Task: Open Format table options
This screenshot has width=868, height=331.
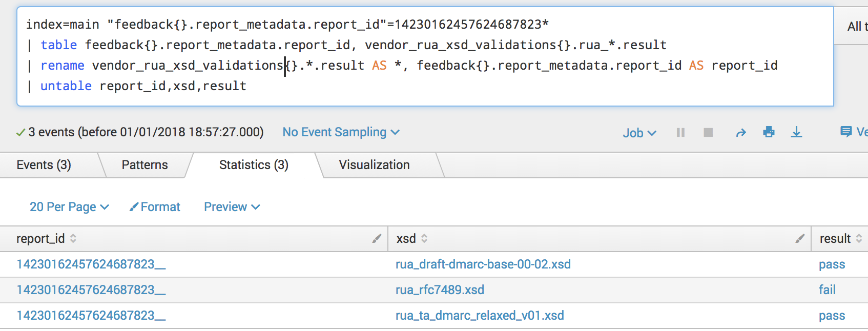Action: (155, 207)
